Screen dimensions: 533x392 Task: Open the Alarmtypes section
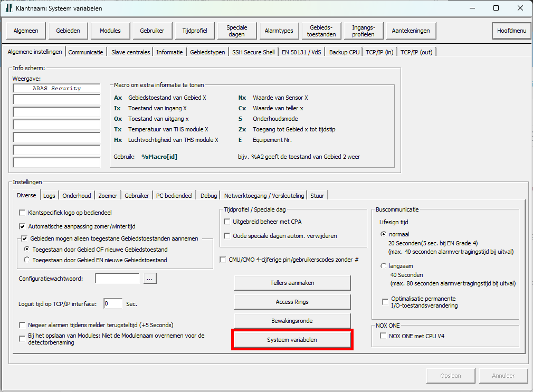tap(279, 31)
